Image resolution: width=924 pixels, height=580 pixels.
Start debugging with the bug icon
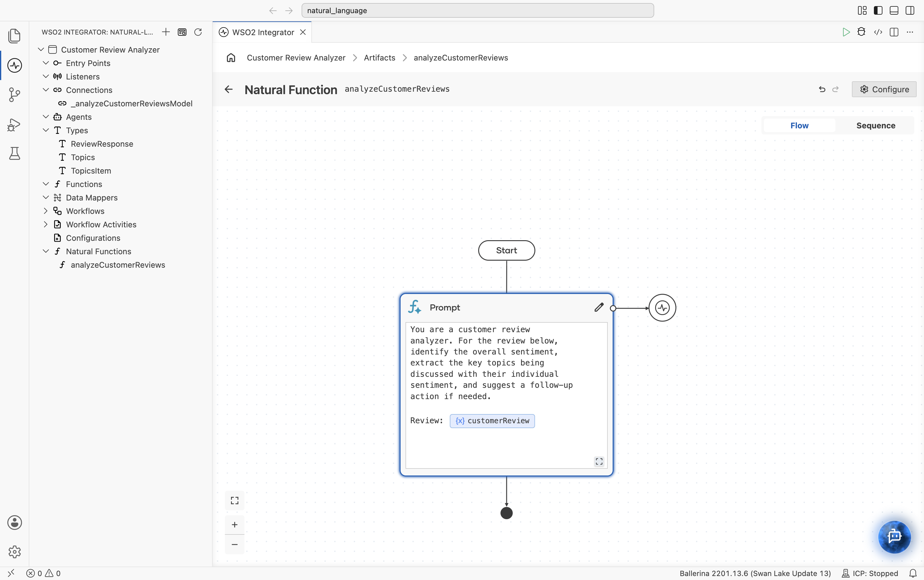861,32
